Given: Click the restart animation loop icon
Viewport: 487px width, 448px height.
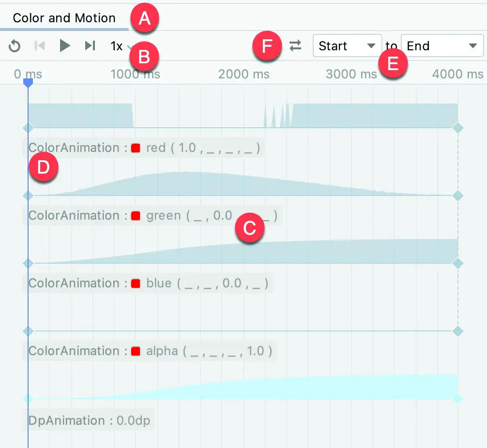Looking at the screenshot, I should (x=15, y=46).
